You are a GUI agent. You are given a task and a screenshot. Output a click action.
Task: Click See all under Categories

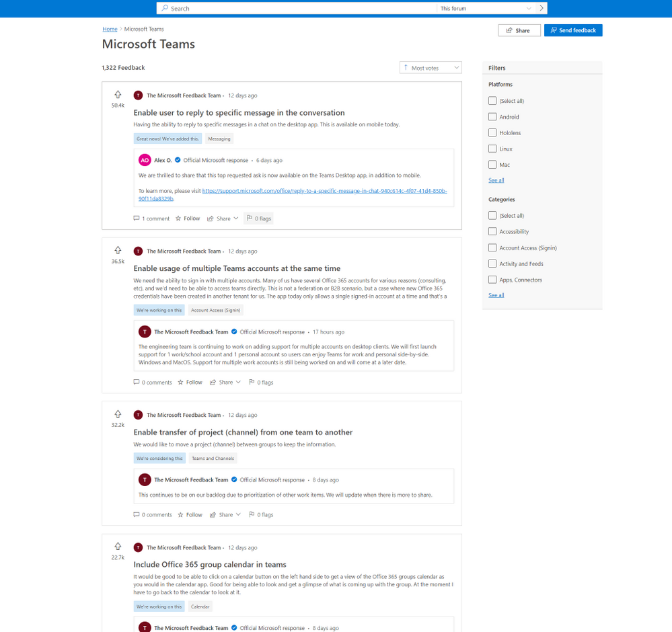point(496,295)
